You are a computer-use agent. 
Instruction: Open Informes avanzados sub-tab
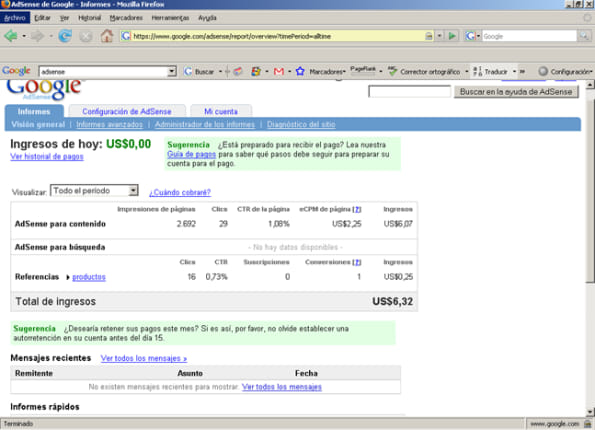[x=109, y=124]
